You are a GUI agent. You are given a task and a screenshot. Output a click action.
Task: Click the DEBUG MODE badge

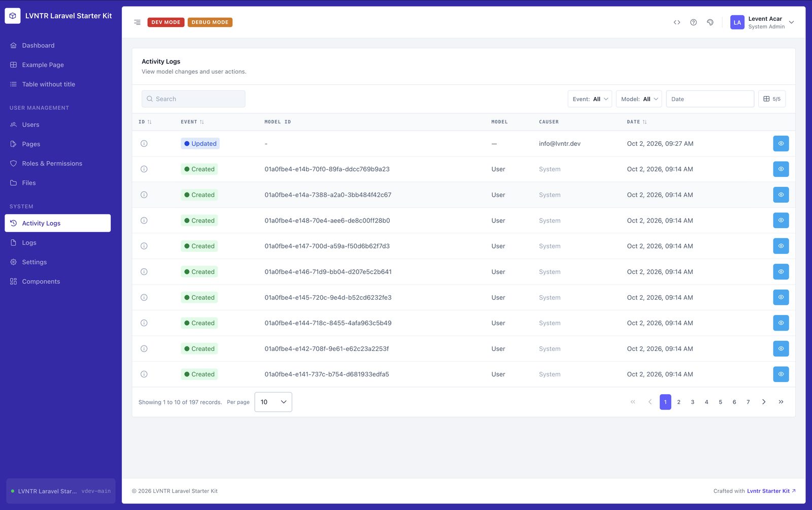point(210,22)
